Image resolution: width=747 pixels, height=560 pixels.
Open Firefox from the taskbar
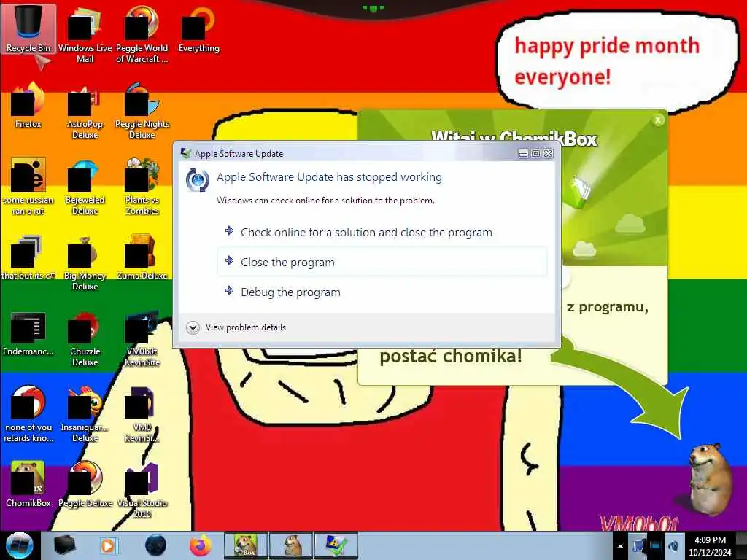click(201, 545)
